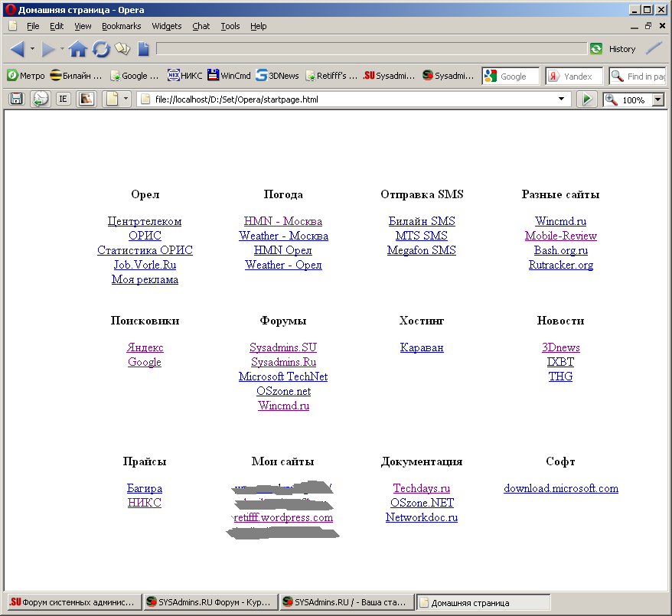Open the Багира price link
Screen dimensions: 672x616
coord(145,488)
